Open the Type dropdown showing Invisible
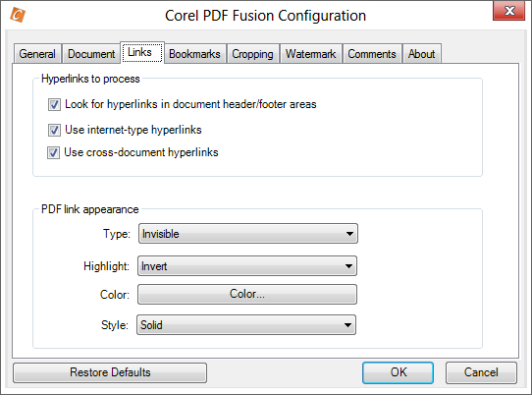The height and width of the screenshot is (395, 532). [x=248, y=234]
